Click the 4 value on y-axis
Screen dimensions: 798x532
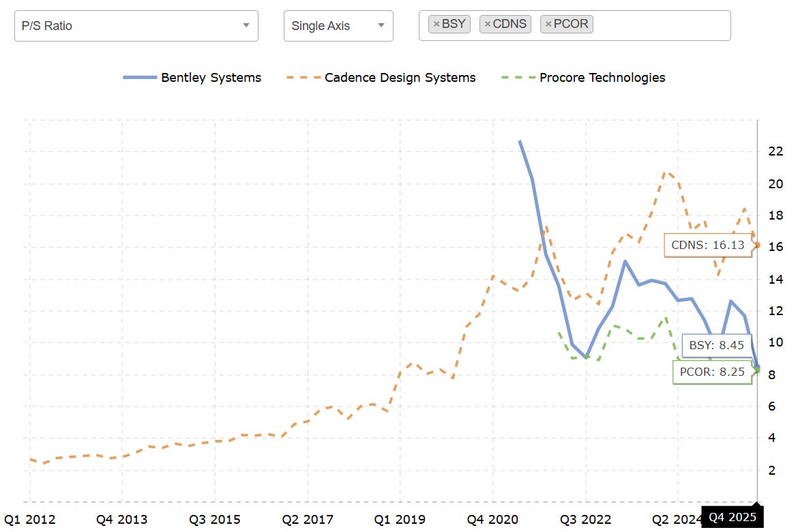tap(771, 438)
